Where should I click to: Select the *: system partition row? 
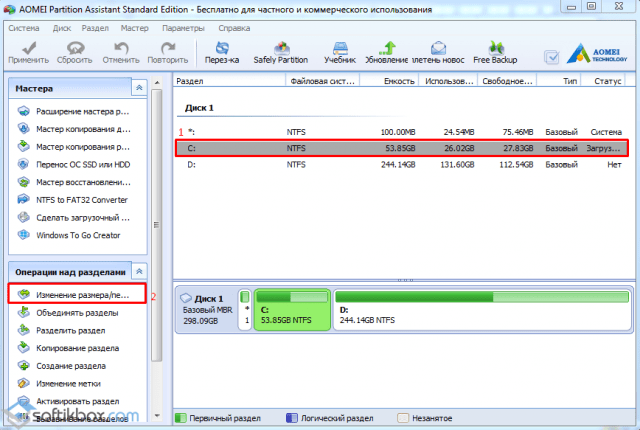402,132
